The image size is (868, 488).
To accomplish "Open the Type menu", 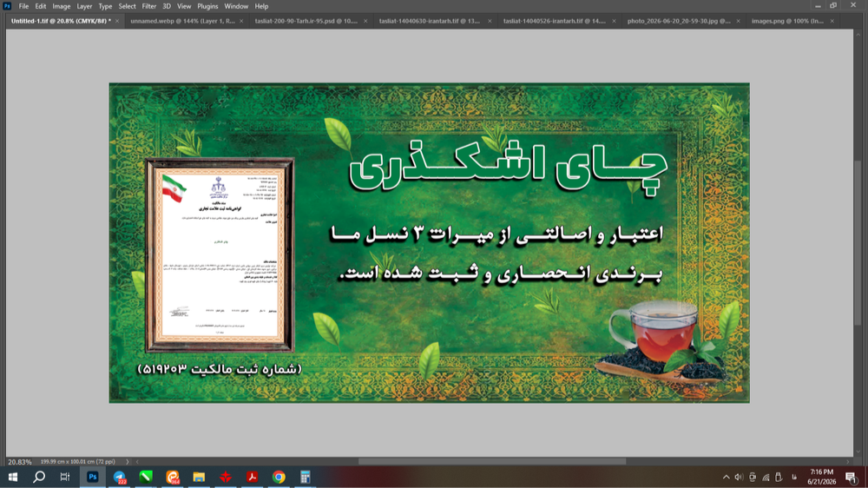I will [x=105, y=6].
